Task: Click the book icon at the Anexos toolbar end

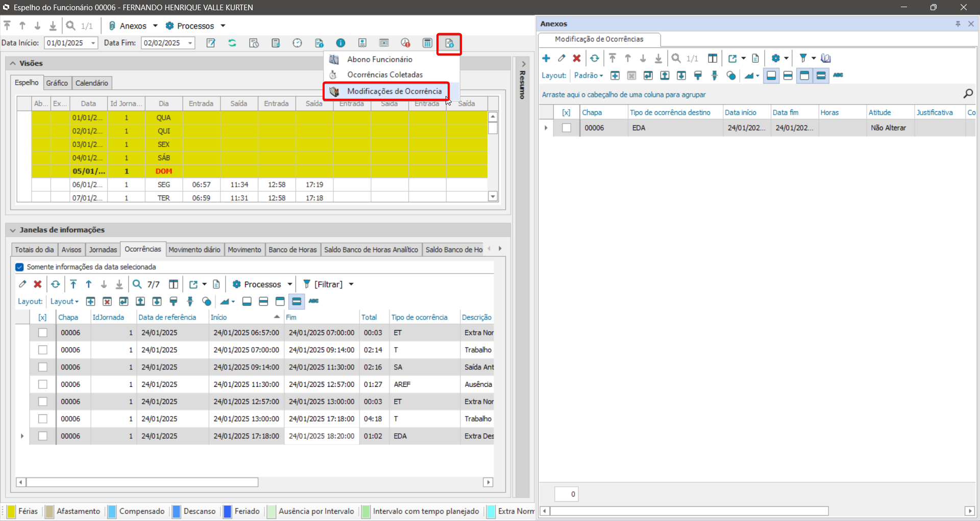Action: point(826,58)
